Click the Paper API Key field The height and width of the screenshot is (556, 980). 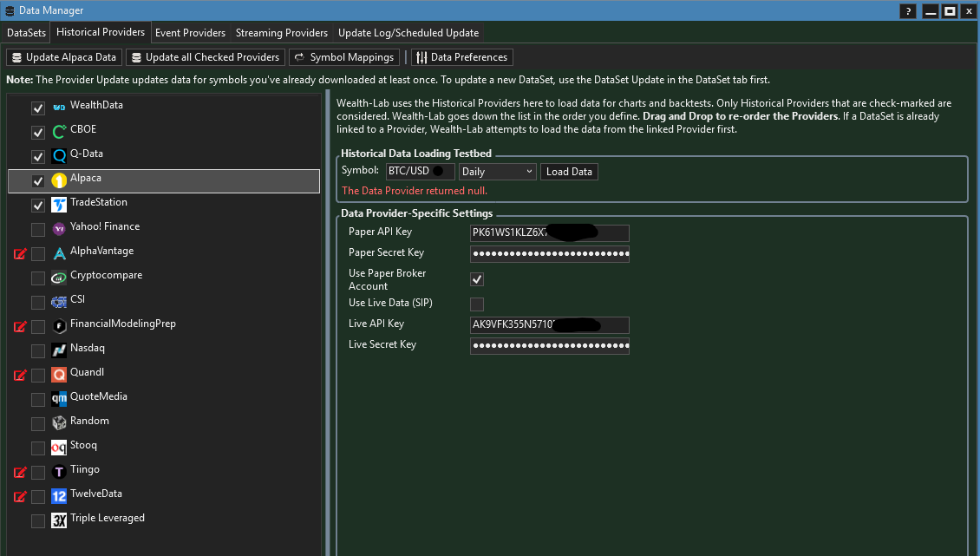[x=549, y=232]
